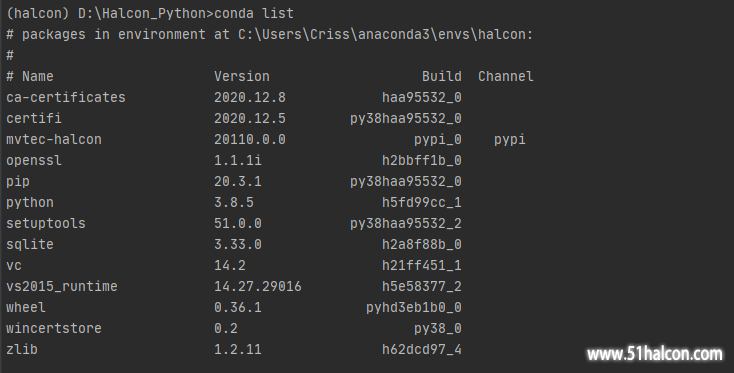
Task: Click the www.51halcon.com watermark link
Action: click(655, 354)
